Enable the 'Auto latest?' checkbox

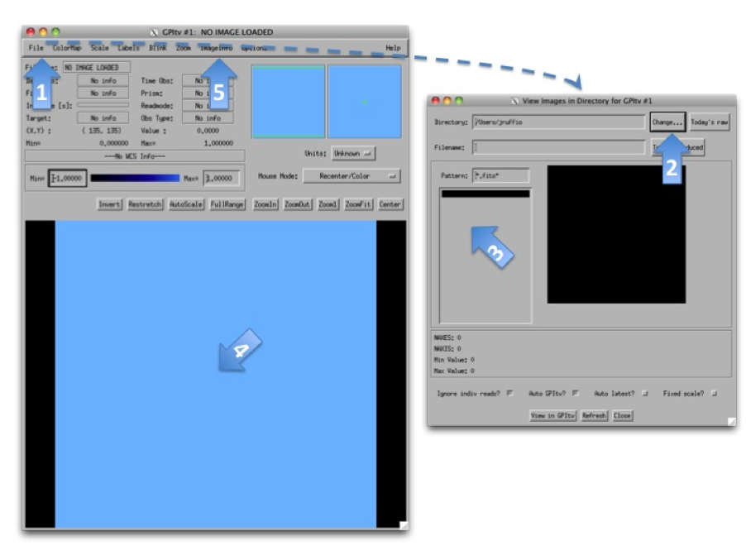[x=644, y=394]
